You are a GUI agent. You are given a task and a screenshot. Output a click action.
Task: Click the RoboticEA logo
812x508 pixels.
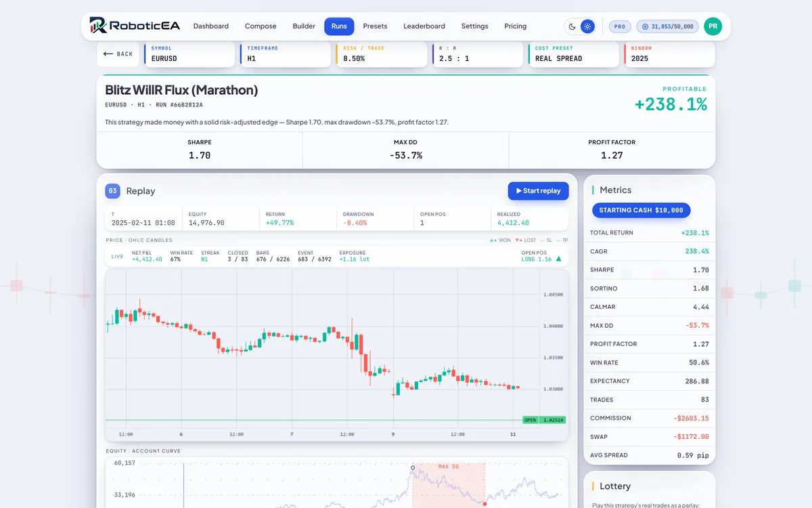point(135,26)
